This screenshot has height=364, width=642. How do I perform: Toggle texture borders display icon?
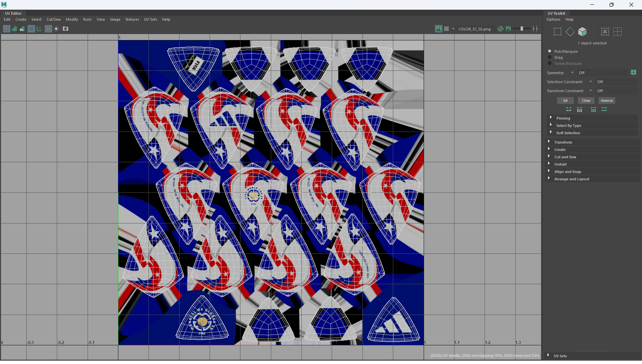tap(31, 29)
